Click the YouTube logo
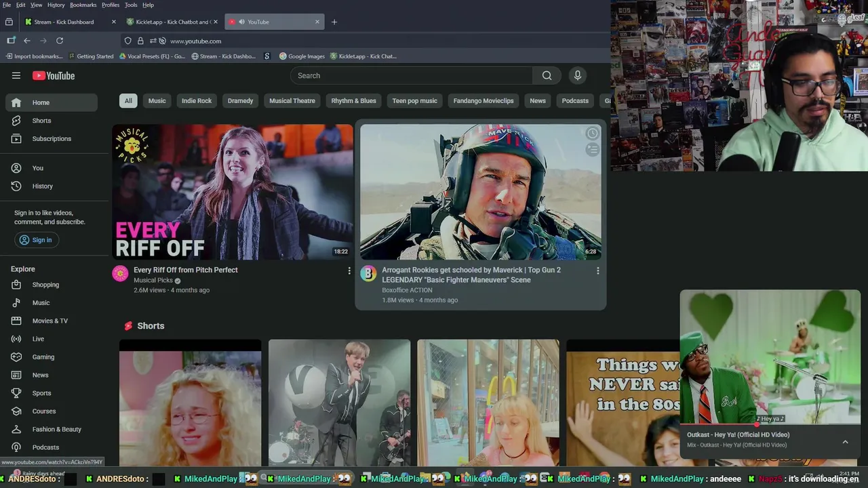Screen dimensions: 868x488 click(x=54, y=76)
